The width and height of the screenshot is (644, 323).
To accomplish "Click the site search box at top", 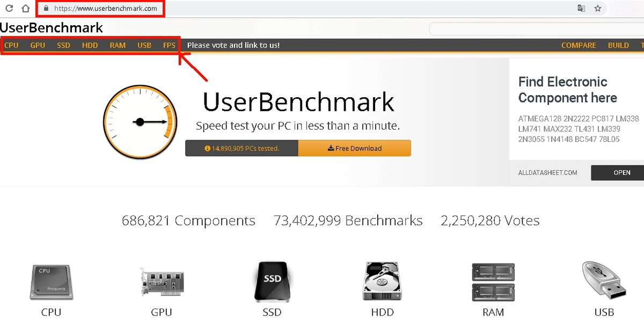I will click(x=537, y=28).
